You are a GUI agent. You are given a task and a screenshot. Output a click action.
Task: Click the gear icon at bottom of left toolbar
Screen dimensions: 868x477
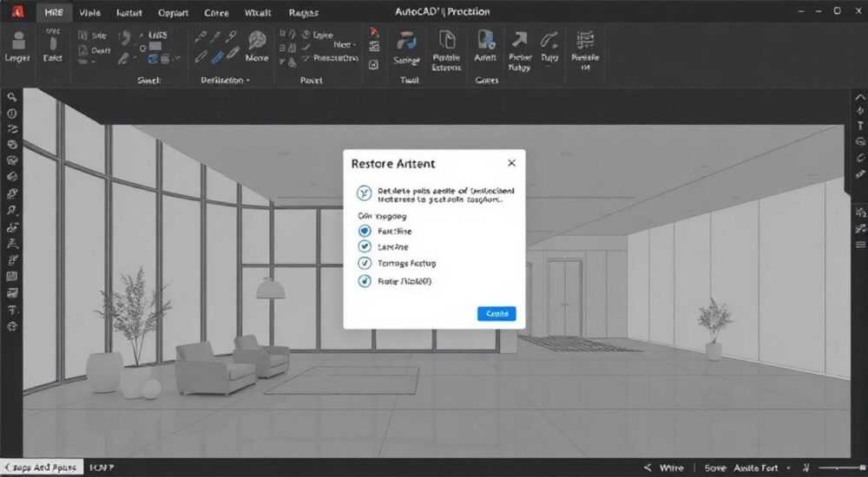pyautogui.click(x=11, y=326)
